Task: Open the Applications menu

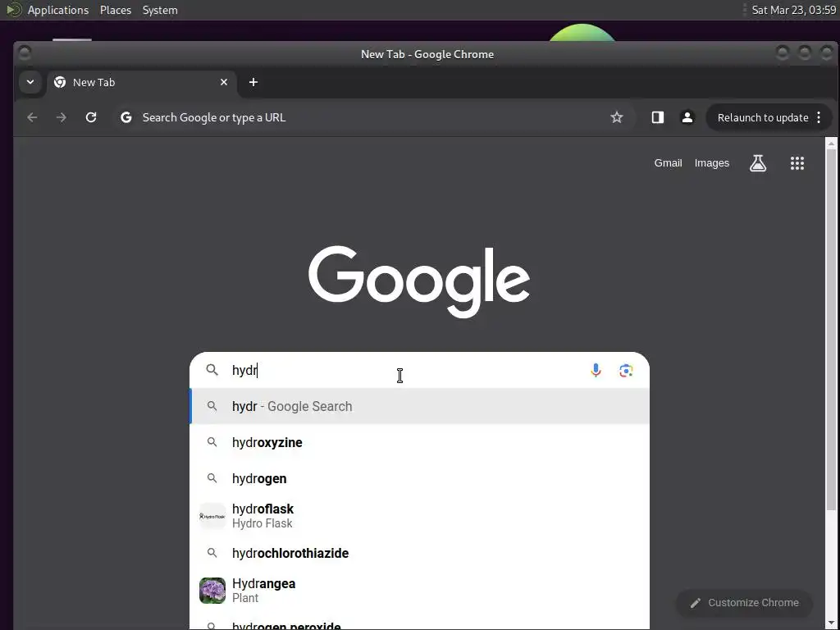Action: point(58,10)
